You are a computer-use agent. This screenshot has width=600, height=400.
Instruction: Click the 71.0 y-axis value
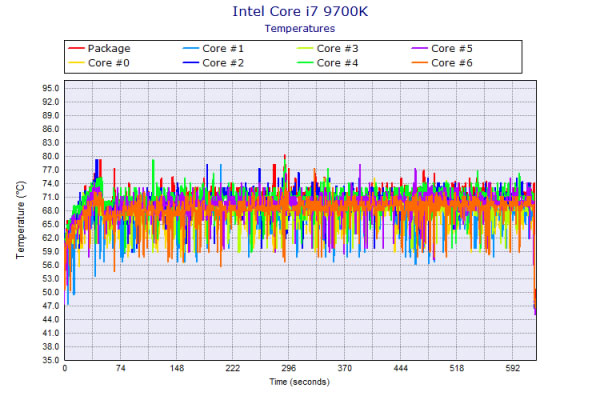pyautogui.click(x=51, y=197)
